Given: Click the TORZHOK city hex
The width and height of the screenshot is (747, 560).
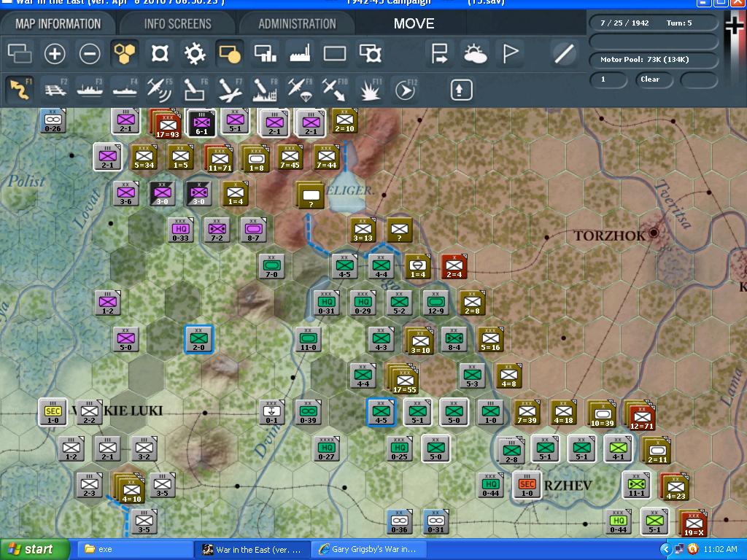Looking at the screenshot, I should [654, 233].
